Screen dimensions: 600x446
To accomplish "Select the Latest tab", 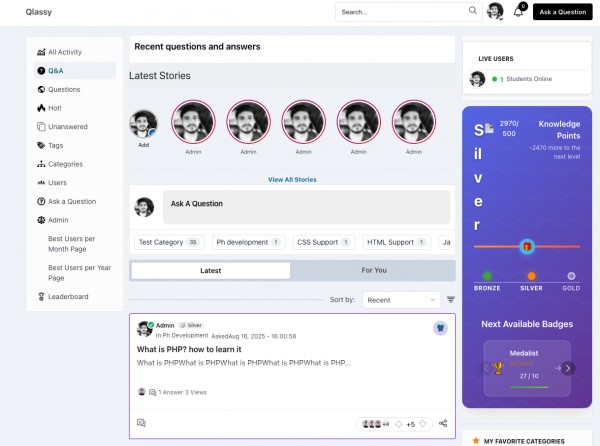I will point(210,270).
